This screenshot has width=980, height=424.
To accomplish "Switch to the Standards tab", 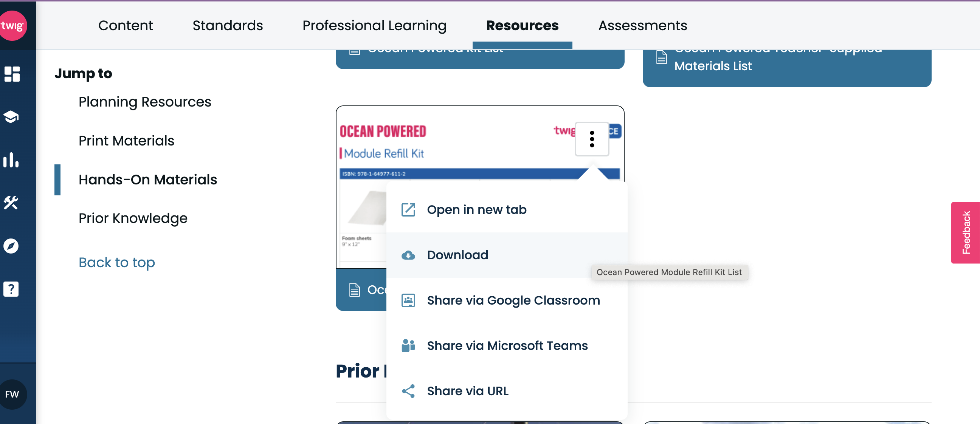I will click(x=228, y=25).
